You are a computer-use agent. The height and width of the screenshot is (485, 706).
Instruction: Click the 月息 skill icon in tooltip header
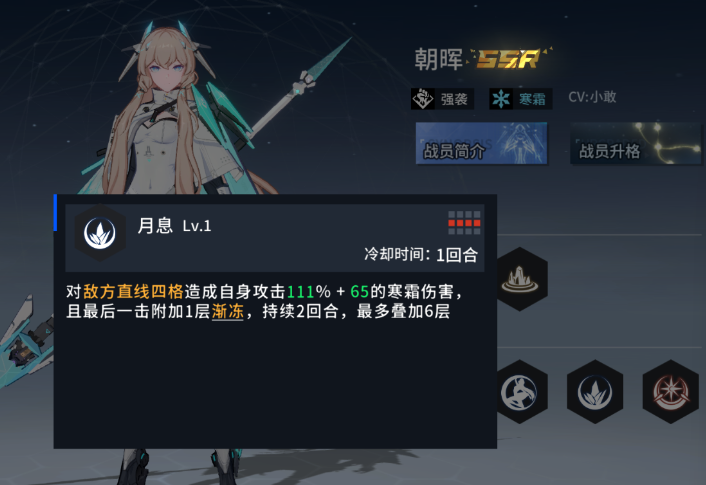pos(100,233)
